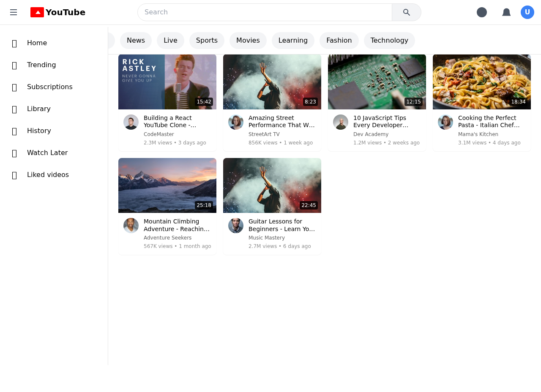Viewport: 541px width, 392px height.
Task: Select the News category chip
Action: click(136, 40)
